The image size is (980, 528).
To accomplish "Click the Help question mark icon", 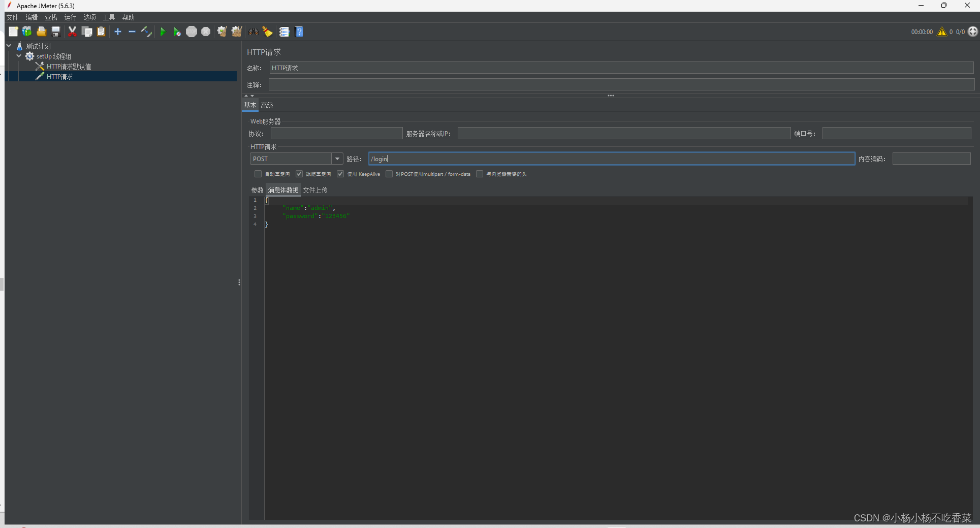I will 299,32.
